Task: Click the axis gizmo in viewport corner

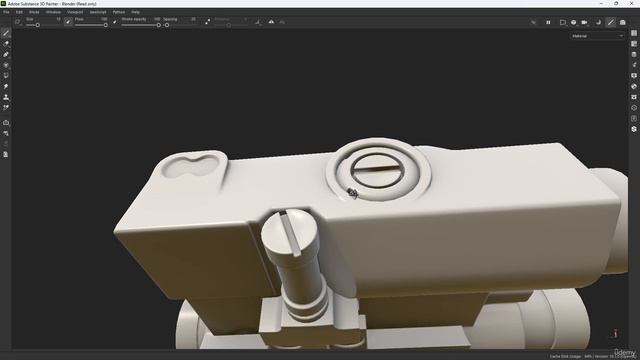Action: pyautogui.click(x=615, y=333)
